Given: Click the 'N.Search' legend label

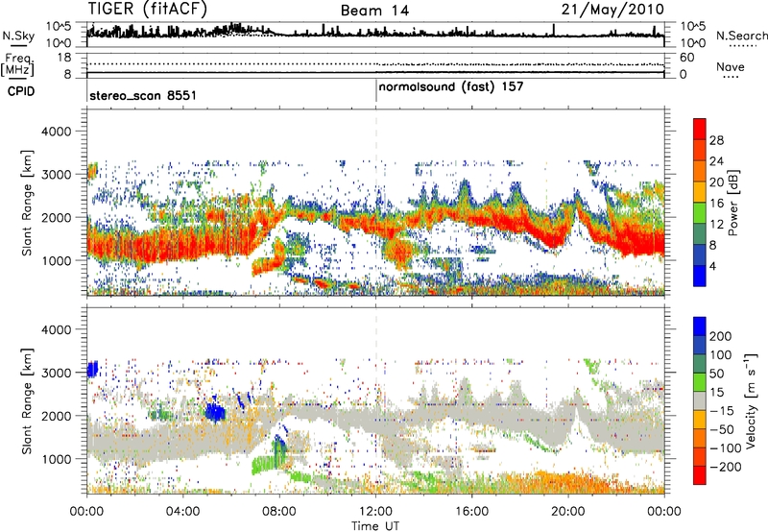Looking at the screenshot, I should coord(741,36).
